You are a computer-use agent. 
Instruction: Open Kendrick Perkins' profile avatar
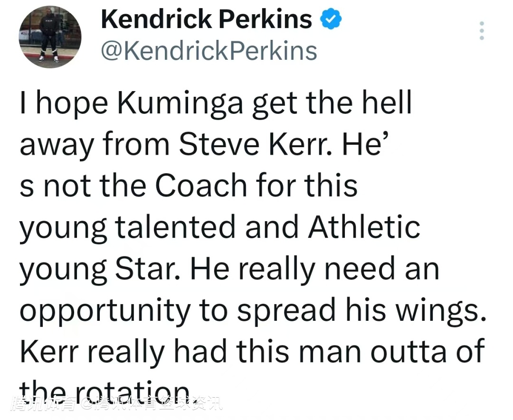[x=50, y=37]
